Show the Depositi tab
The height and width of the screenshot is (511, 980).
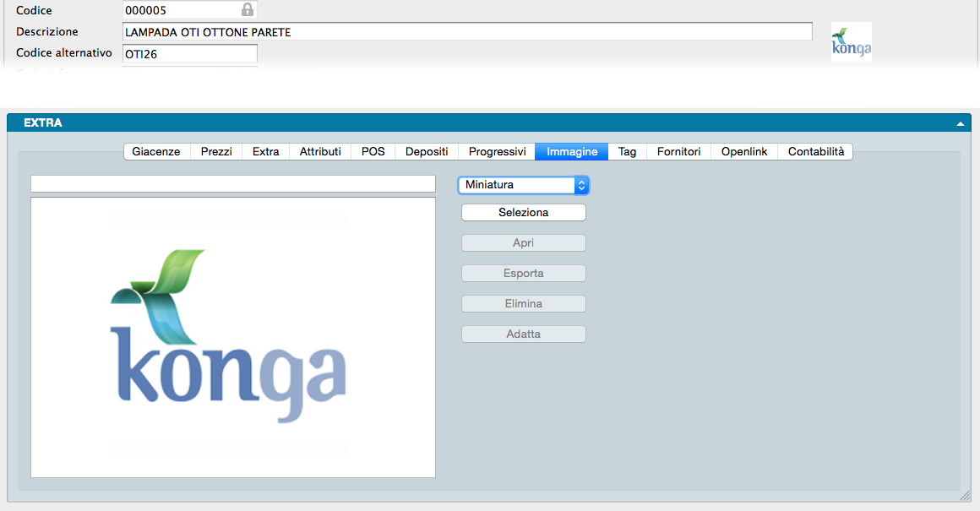pos(427,152)
